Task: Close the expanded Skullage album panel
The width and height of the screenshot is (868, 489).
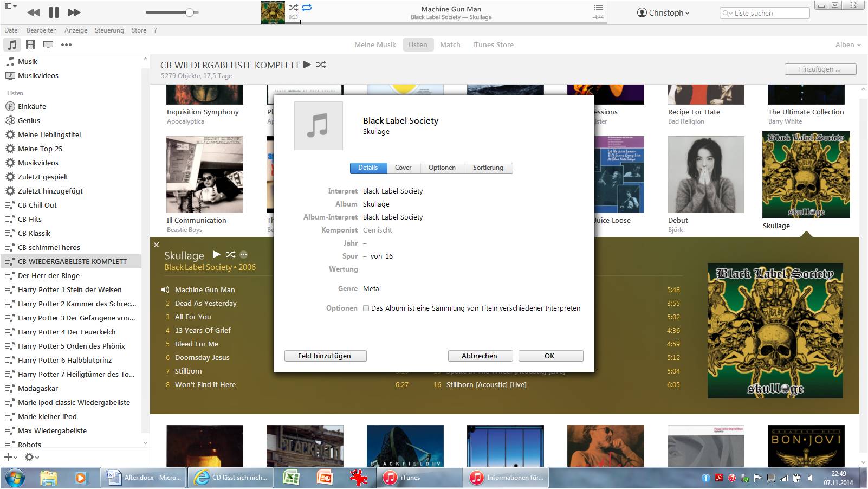Action: pyautogui.click(x=156, y=245)
